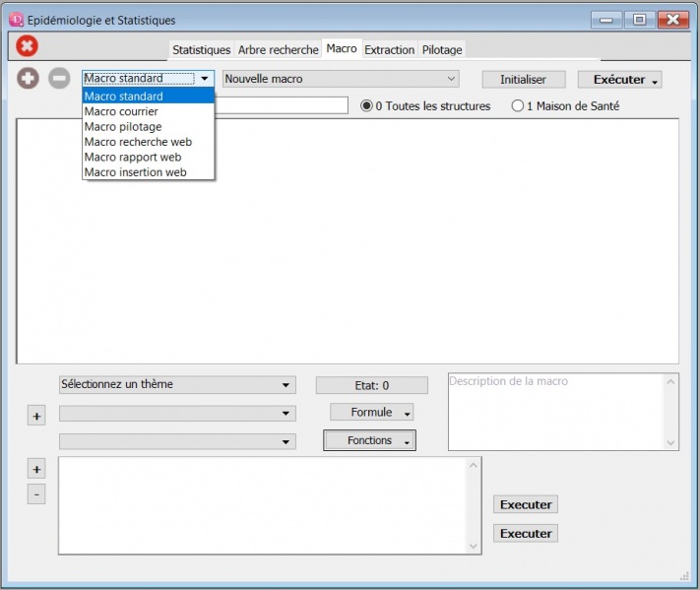
Task: Open the 'Nouvelle macro' dropdown
Action: point(341,79)
